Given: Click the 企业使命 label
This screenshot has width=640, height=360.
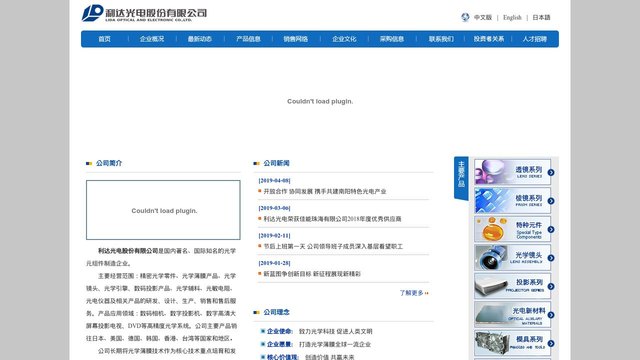Looking at the screenshot, I should pos(280,331).
